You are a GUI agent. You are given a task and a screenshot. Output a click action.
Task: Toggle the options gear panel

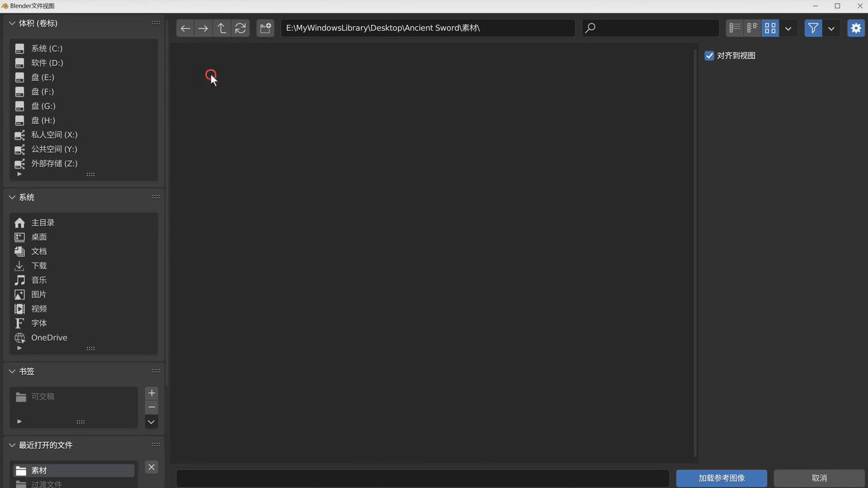click(856, 28)
